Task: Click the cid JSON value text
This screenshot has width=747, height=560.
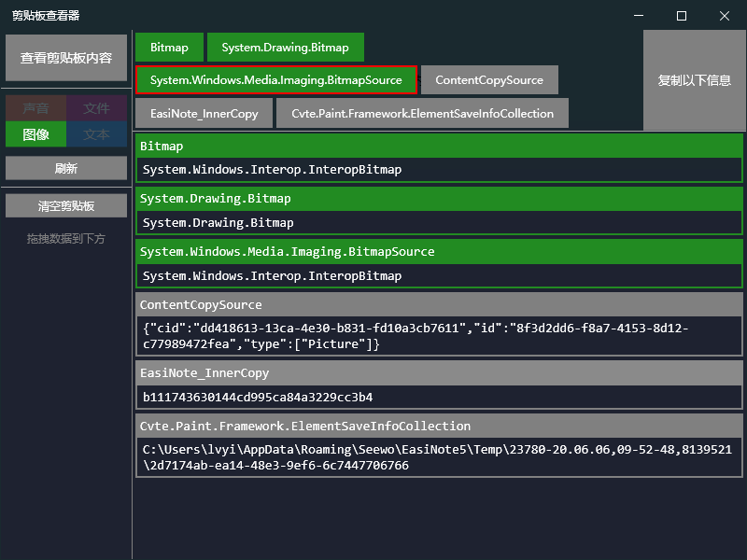Action: coord(439,336)
